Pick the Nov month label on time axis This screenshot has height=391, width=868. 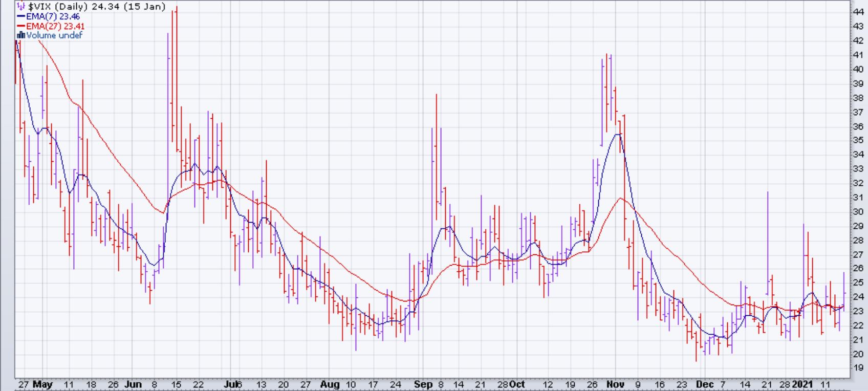coord(615,384)
